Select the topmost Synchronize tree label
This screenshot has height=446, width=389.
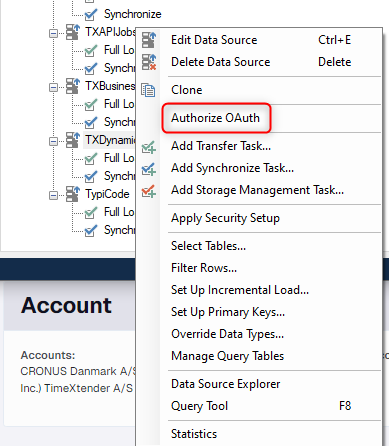point(133,14)
